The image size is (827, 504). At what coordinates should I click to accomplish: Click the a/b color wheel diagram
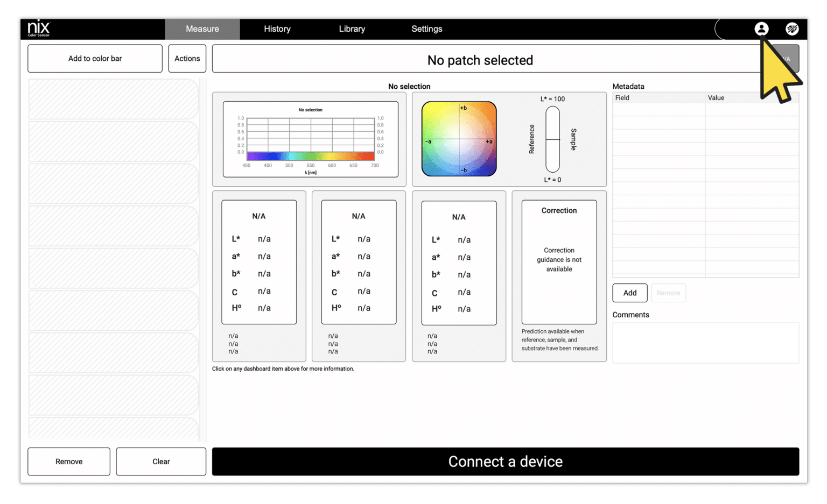(459, 139)
